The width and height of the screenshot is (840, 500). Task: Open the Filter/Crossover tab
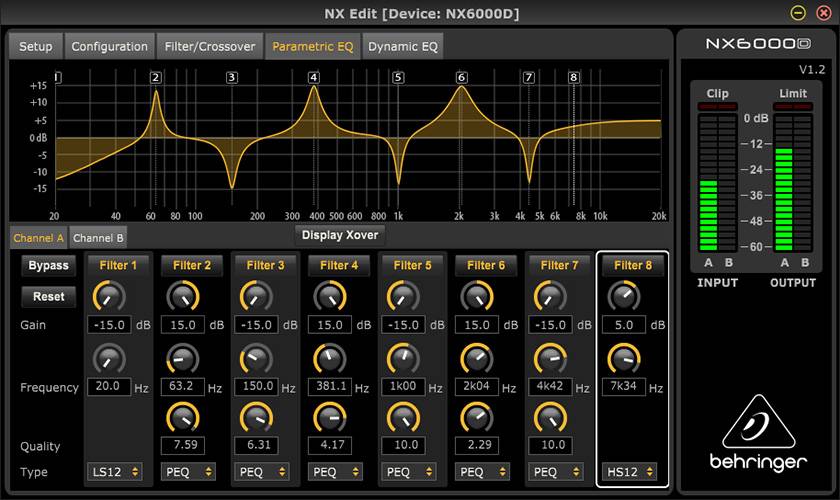(210, 46)
